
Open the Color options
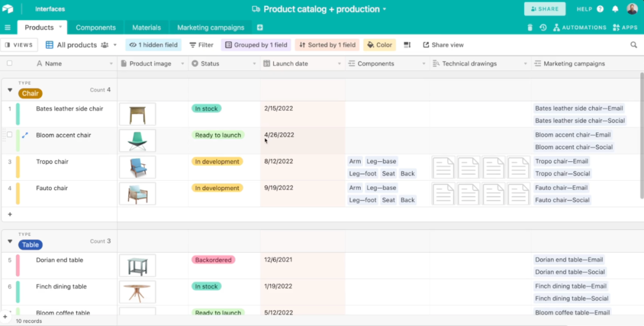pos(379,45)
